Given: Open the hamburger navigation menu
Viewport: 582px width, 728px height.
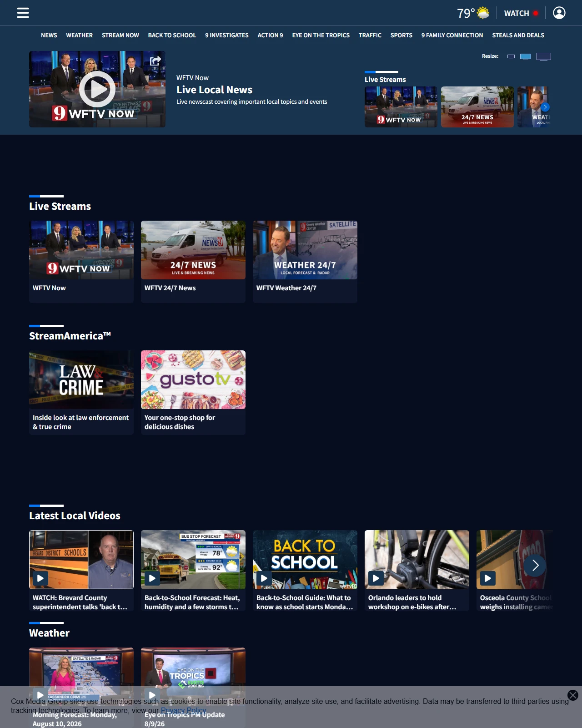Looking at the screenshot, I should click(x=23, y=13).
